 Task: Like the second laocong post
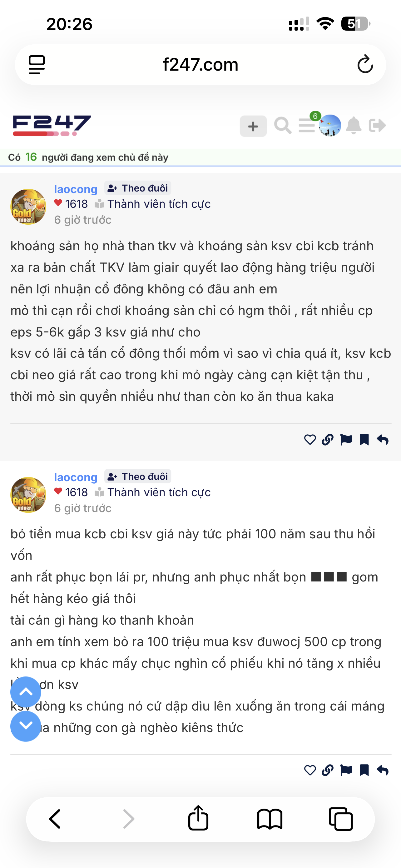point(310,770)
